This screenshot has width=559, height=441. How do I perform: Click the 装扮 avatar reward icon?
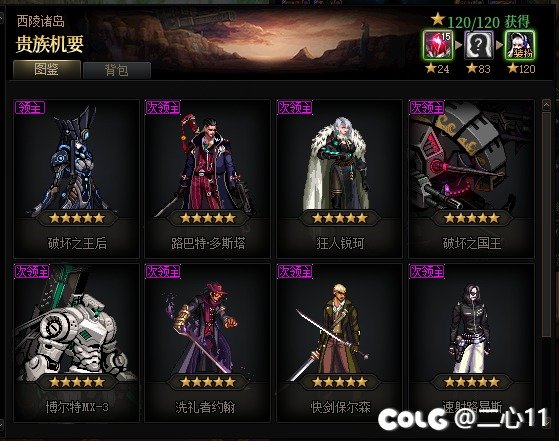[520, 45]
